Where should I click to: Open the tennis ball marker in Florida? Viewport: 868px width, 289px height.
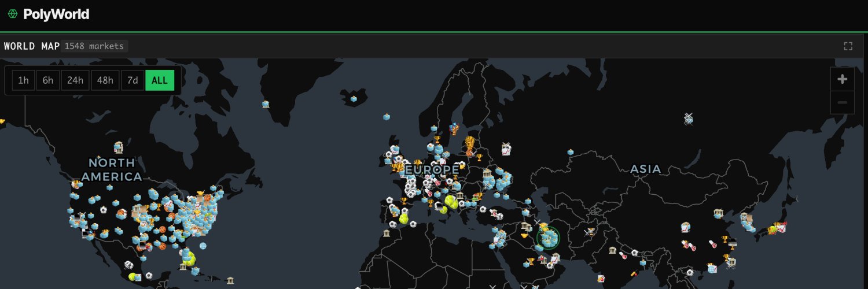click(190, 259)
